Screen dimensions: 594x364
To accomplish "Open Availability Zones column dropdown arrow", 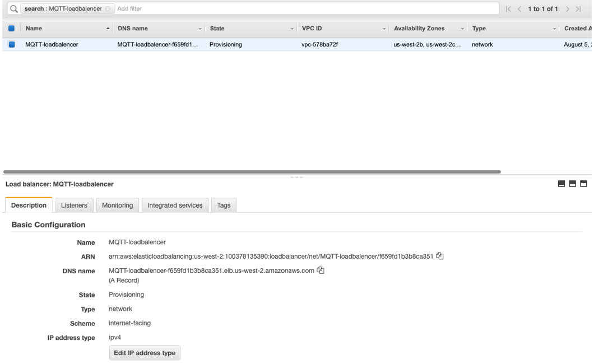I will tap(462, 29).
